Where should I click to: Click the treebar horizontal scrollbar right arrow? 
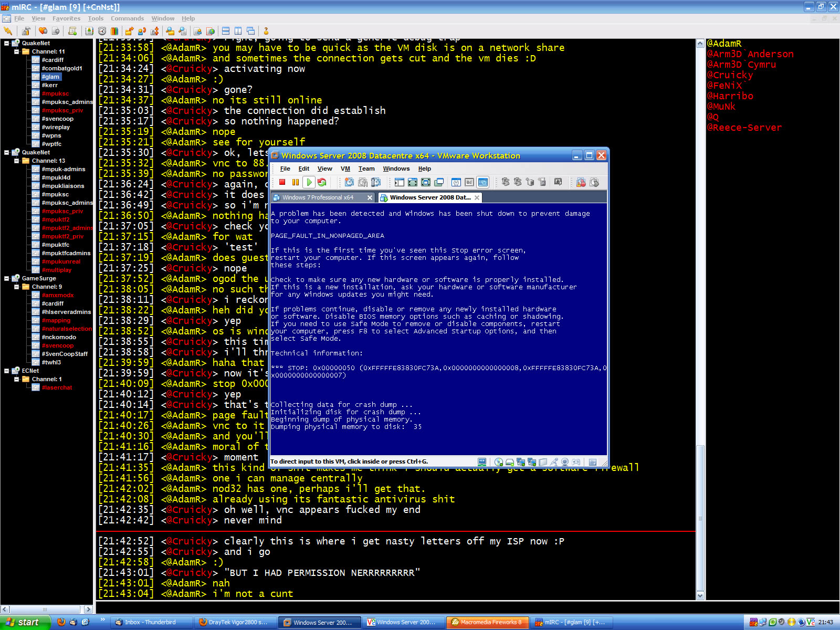pos(88,610)
